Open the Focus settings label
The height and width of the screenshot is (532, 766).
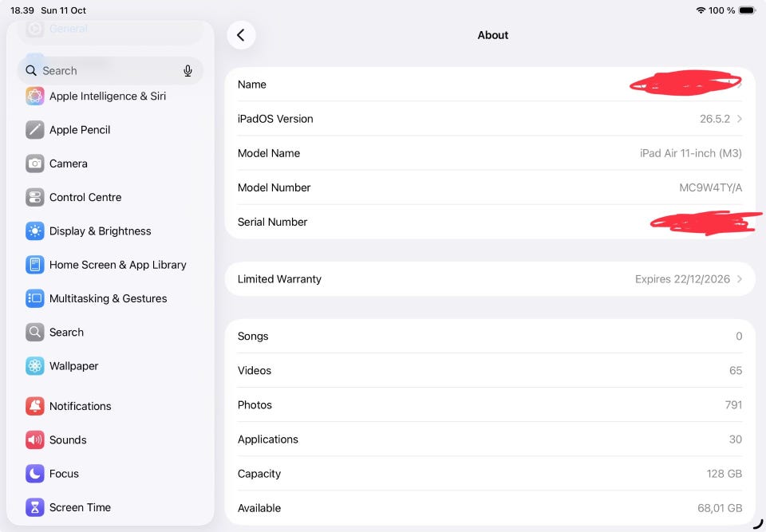point(64,474)
